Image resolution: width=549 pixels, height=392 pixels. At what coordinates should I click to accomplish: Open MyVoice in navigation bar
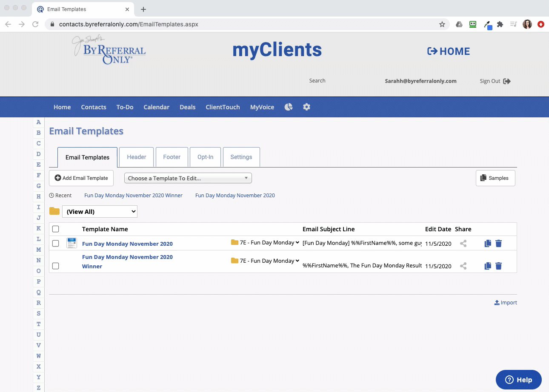tap(262, 107)
